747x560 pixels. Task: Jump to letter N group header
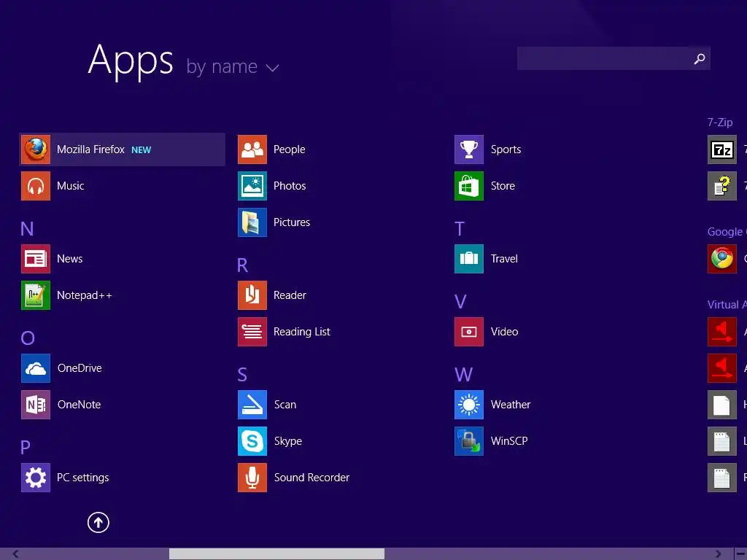[x=27, y=229]
